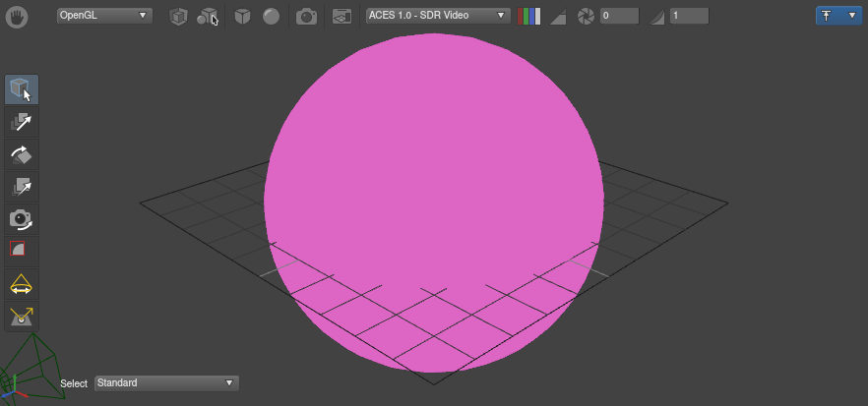Click the RGB color channels swatch
Viewport: 868px width, 406px height.
pyautogui.click(x=528, y=17)
